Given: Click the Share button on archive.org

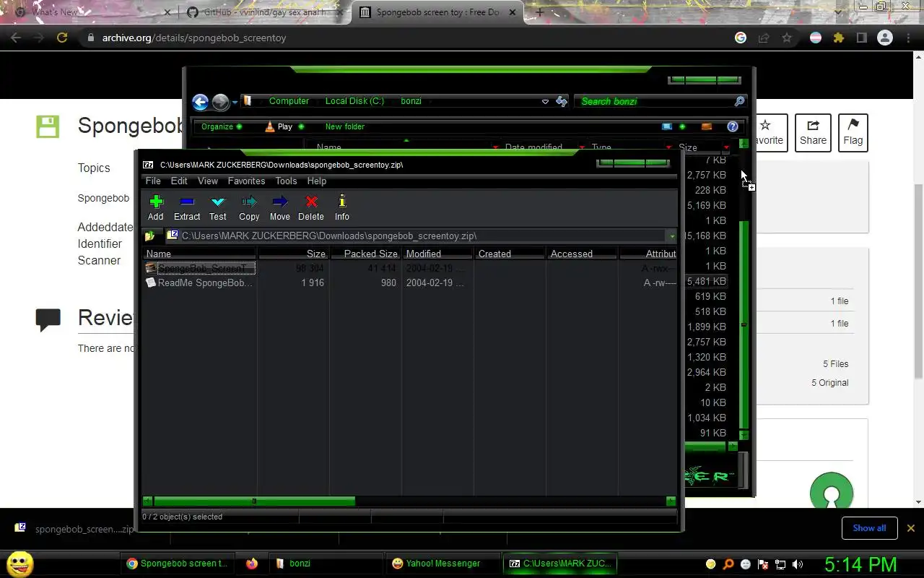Looking at the screenshot, I should point(814,133).
